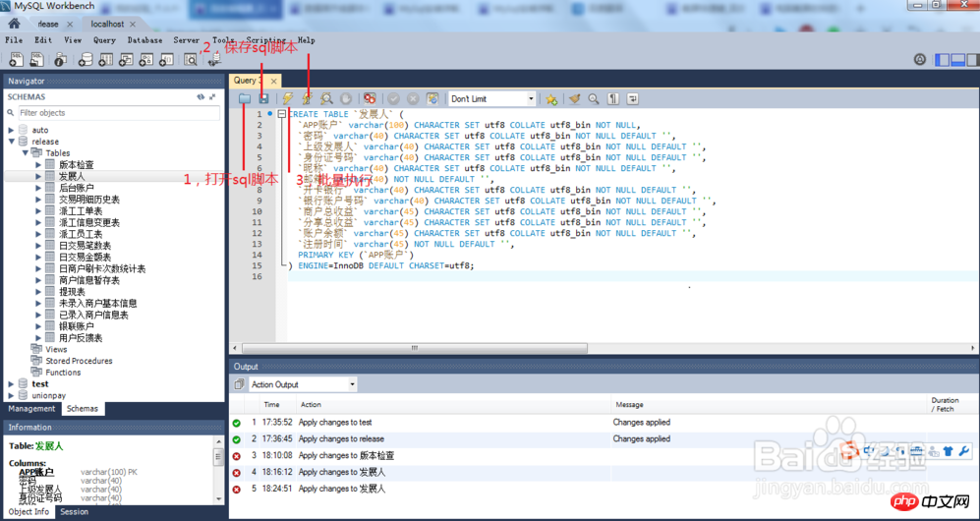Select the 交易明细历史表 table
This screenshot has width=980, height=521.
click(x=89, y=200)
